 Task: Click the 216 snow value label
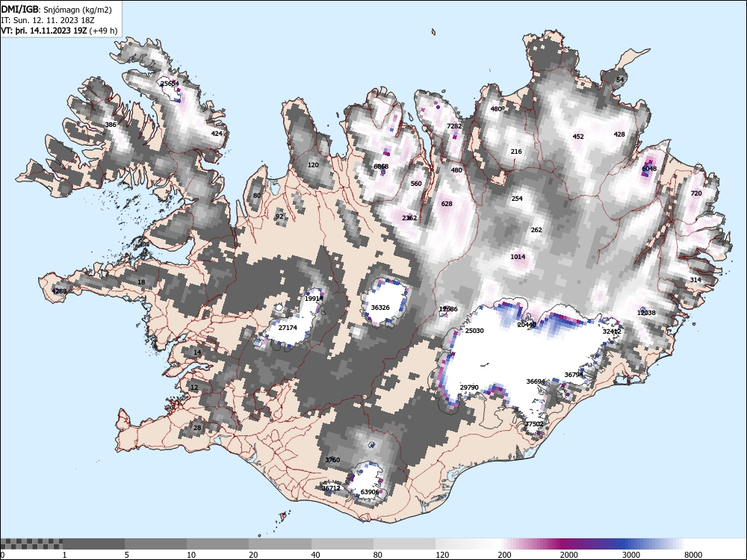pos(516,152)
